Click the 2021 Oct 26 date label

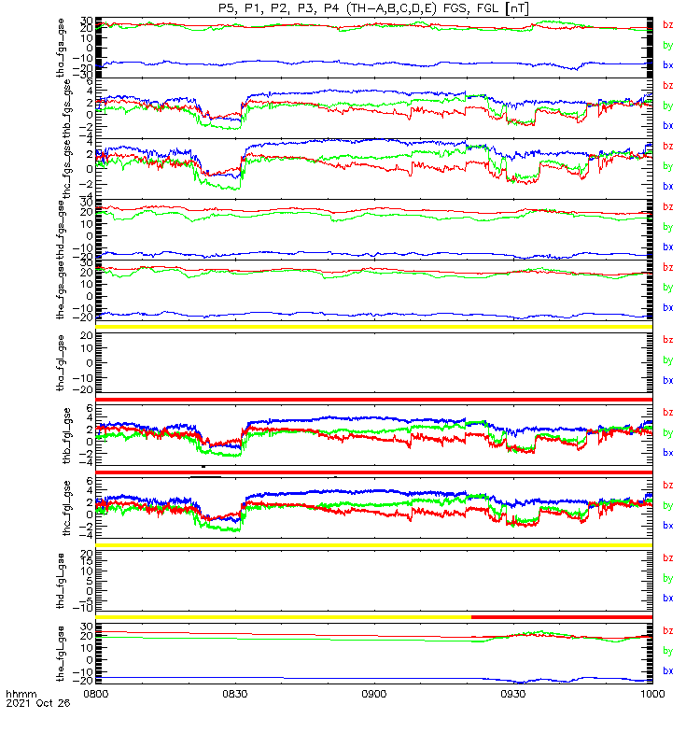click(38, 703)
